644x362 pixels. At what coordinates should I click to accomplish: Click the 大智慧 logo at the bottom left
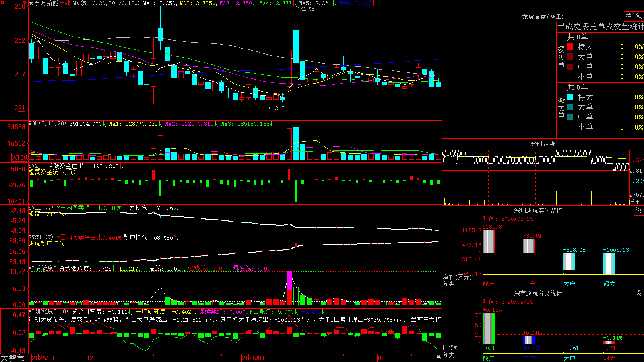pyautogui.click(x=12, y=358)
